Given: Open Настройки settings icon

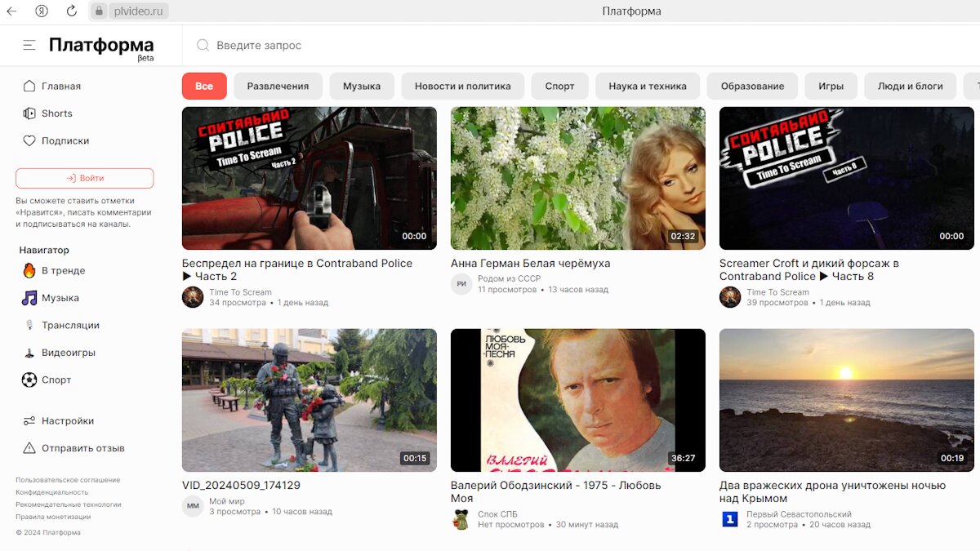Looking at the screenshot, I should coord(29,421).
